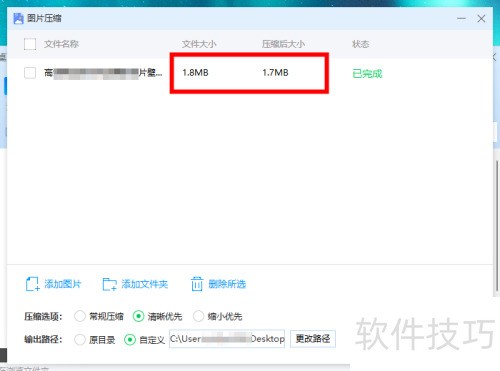
Task: Toggle the select-all checkbox beside 文件名称
Action: point(30,44)
